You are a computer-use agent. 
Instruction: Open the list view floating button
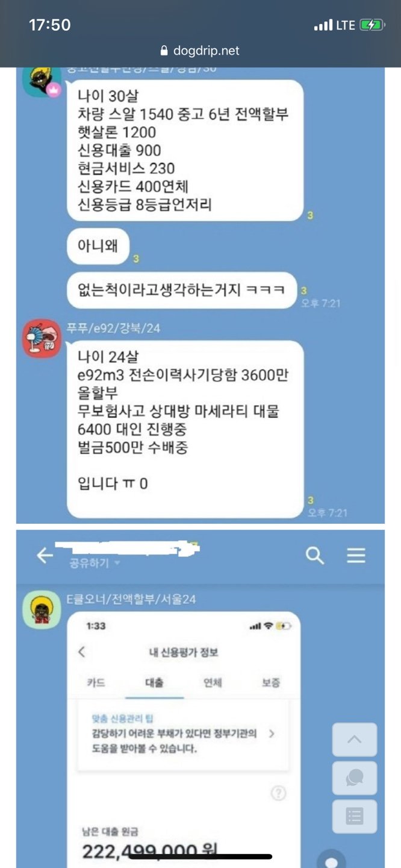pyautogui.click(x=355, y=817)
